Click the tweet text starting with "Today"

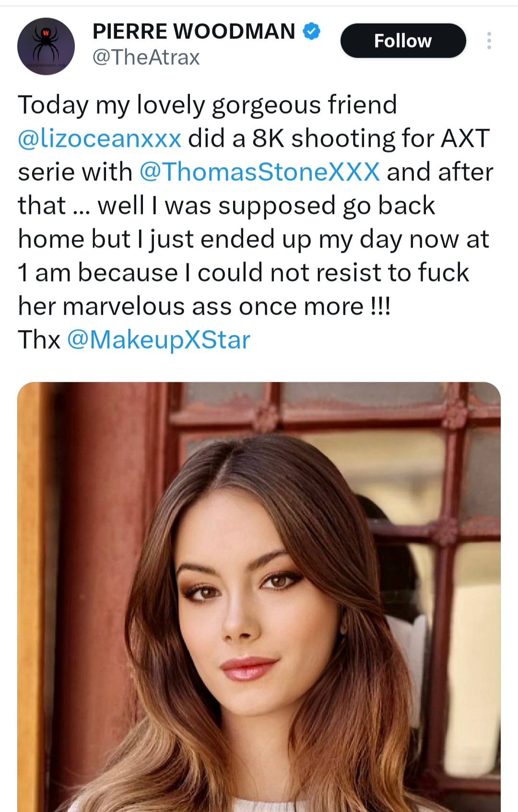click(x=207, y=105)
